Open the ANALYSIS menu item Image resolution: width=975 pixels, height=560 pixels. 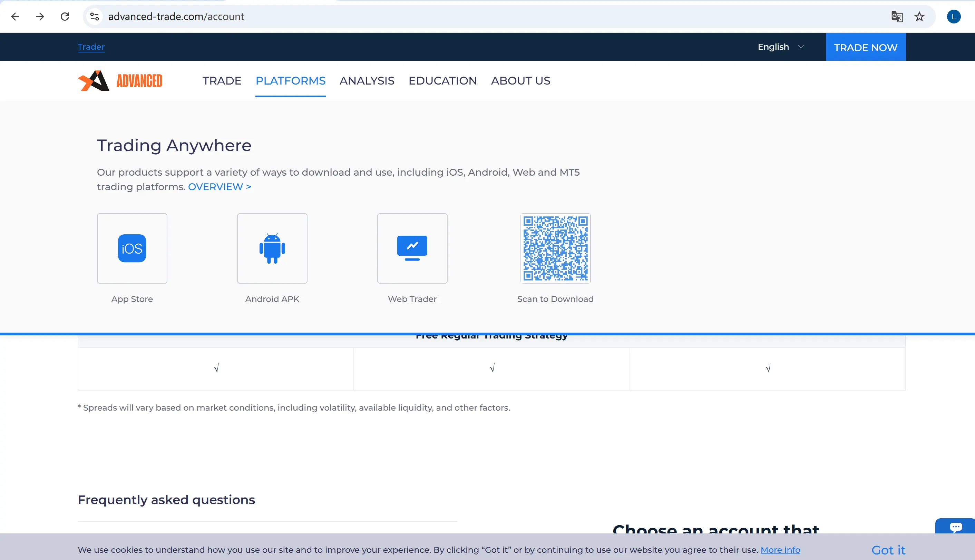(367, 81)
